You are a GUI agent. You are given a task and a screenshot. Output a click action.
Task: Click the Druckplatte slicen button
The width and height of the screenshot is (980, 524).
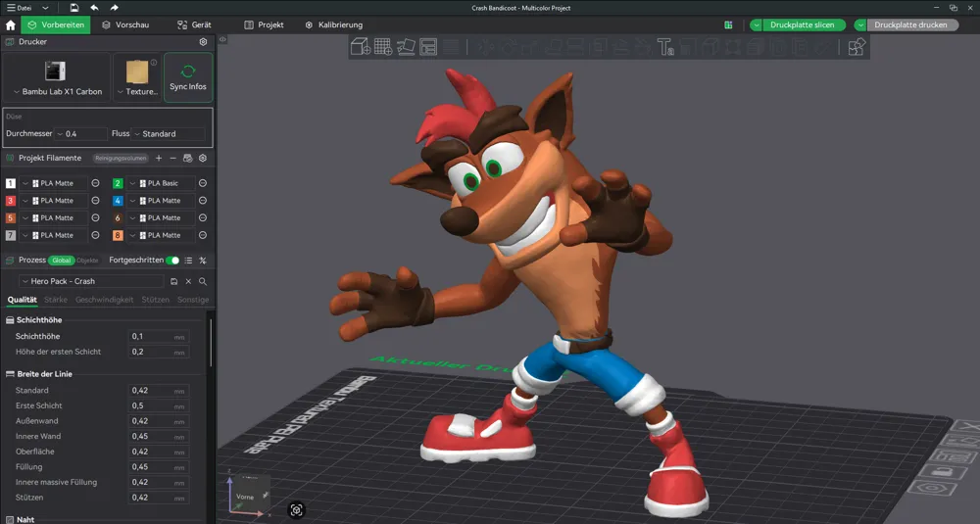click(x=803, y=25)
